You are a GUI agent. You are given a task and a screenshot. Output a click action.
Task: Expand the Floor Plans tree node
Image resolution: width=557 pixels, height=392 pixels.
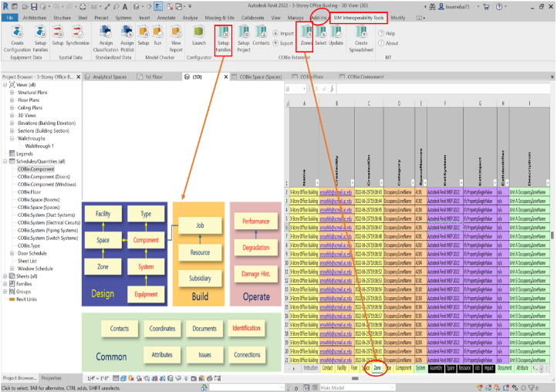click(x=12, y=100)
